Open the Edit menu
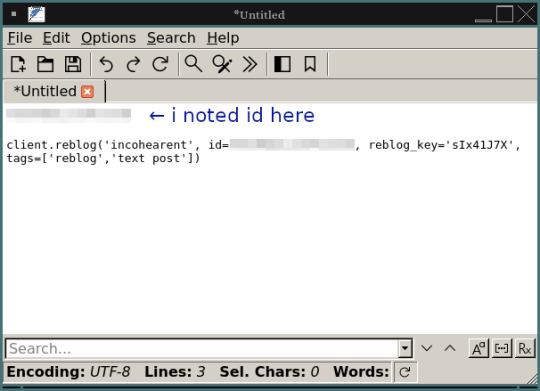 click(x=56, y=38)
